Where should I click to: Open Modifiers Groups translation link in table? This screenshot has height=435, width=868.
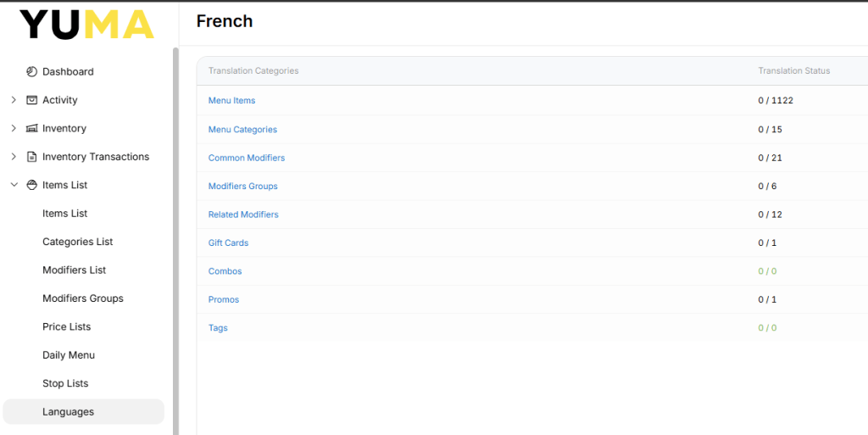[x=243, y=186]
